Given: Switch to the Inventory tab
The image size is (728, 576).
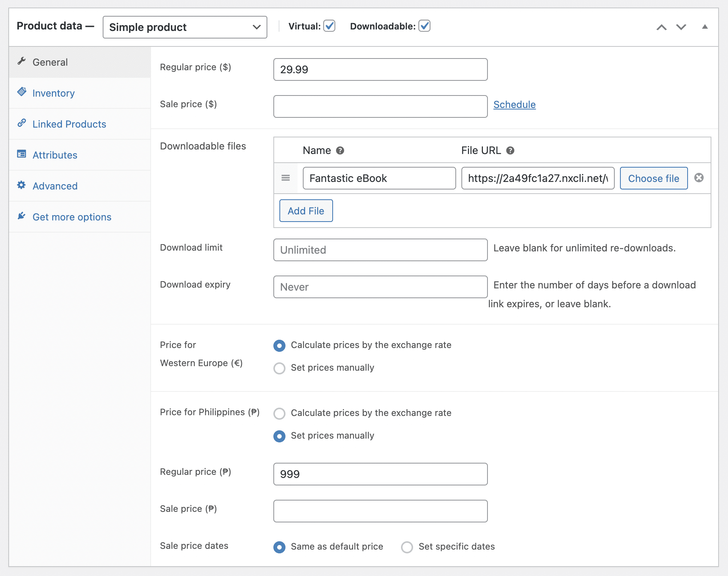Looking at the screenshot, I should click(x=54, y=93).
